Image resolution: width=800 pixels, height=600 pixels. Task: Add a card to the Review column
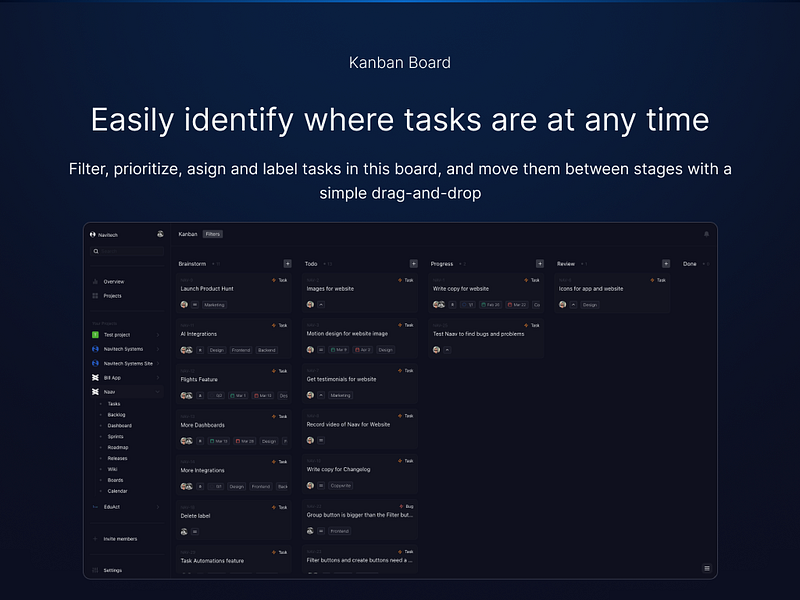coord(666,264)
